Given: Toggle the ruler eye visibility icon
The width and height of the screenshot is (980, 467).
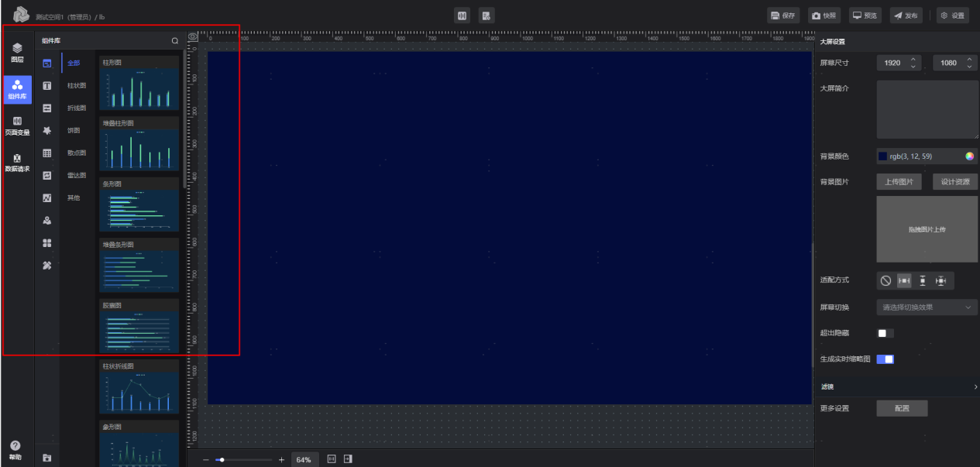Looking at the screenshot, I should click(193, 36).
